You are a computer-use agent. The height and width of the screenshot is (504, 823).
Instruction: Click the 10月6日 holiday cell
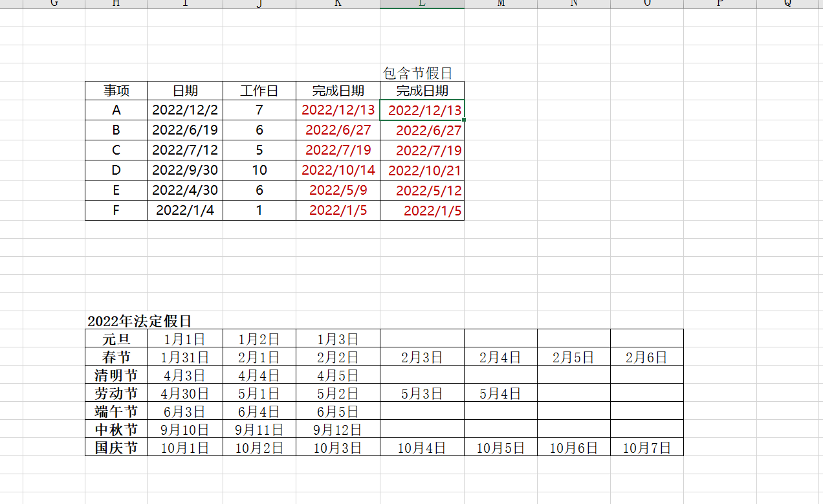click(574, 447)
